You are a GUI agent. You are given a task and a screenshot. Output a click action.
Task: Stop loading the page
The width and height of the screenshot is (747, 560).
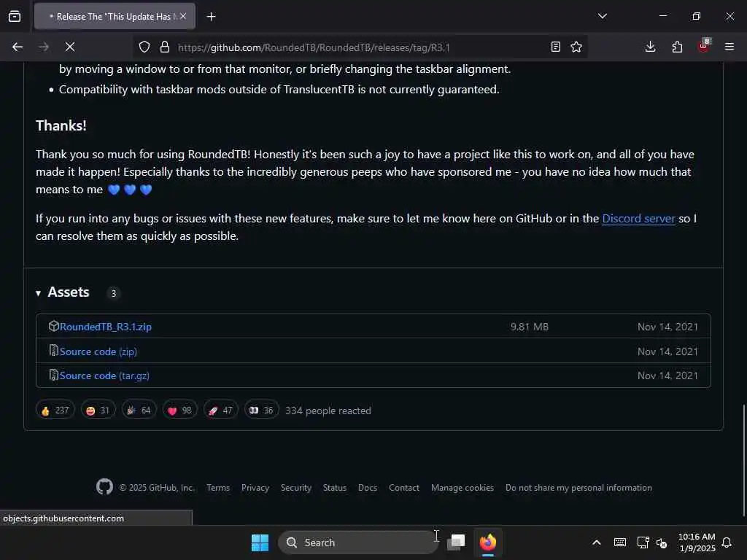(70, 47)
